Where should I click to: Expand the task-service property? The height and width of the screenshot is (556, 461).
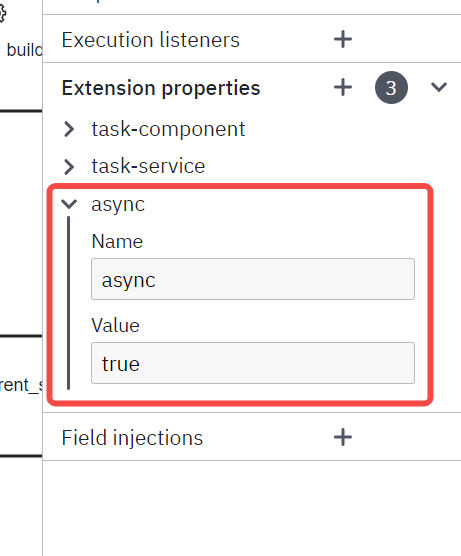pos(69,166)
